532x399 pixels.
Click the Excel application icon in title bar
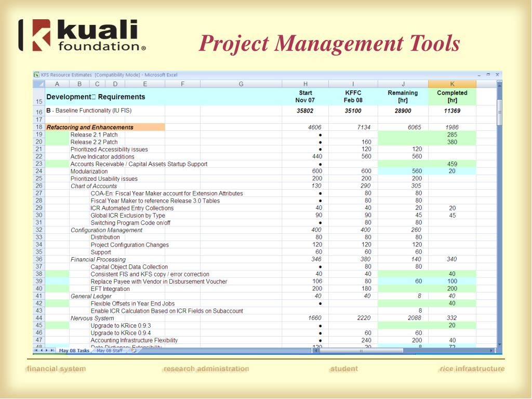pos(36,75)
